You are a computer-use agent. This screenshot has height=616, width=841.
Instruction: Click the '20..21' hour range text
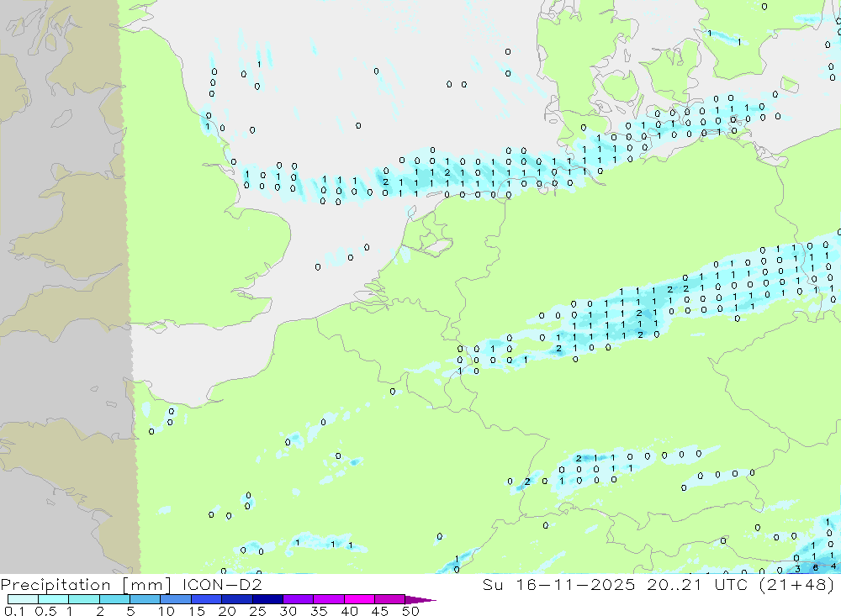pos(674,584)
